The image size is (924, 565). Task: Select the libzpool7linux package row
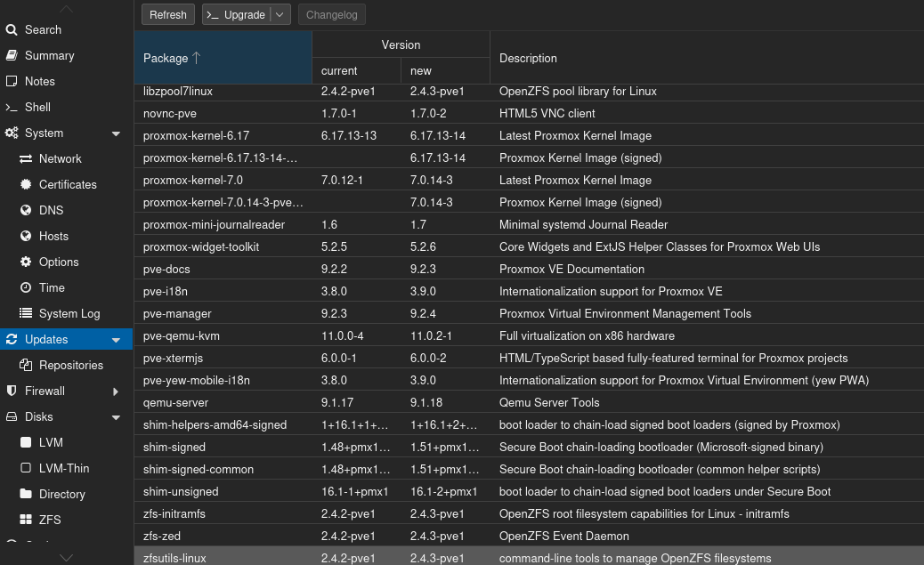(x=529, y=92)
